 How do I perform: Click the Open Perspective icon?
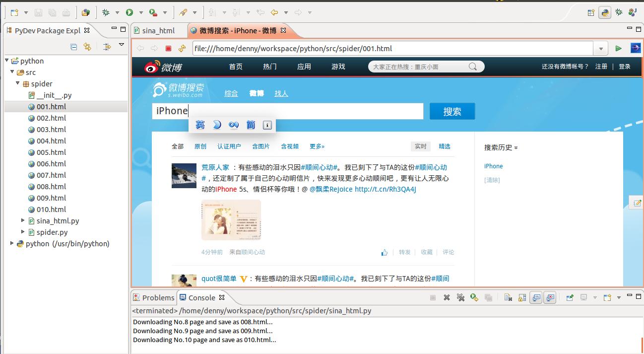tap(591, 13)
